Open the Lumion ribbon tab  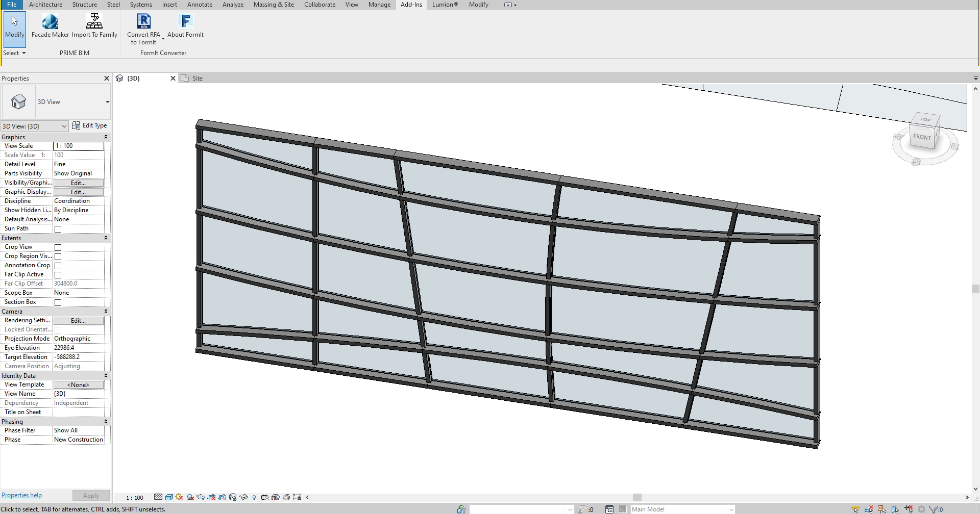445,5
